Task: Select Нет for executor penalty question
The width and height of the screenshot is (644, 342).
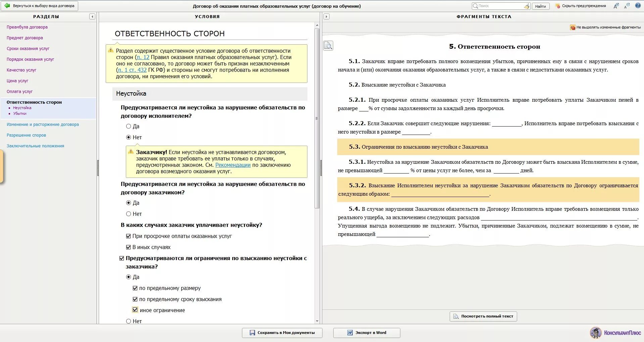Action: click(129, 137)
